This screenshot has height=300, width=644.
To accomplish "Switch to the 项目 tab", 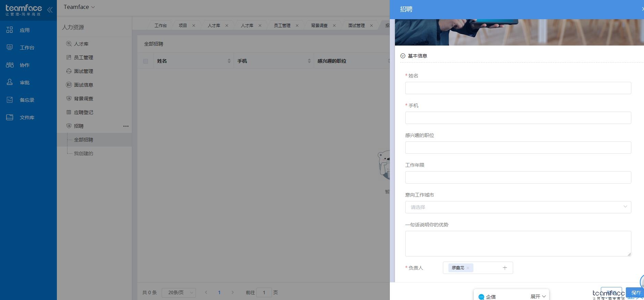I will pyautogui.click(x=183, y=25).
